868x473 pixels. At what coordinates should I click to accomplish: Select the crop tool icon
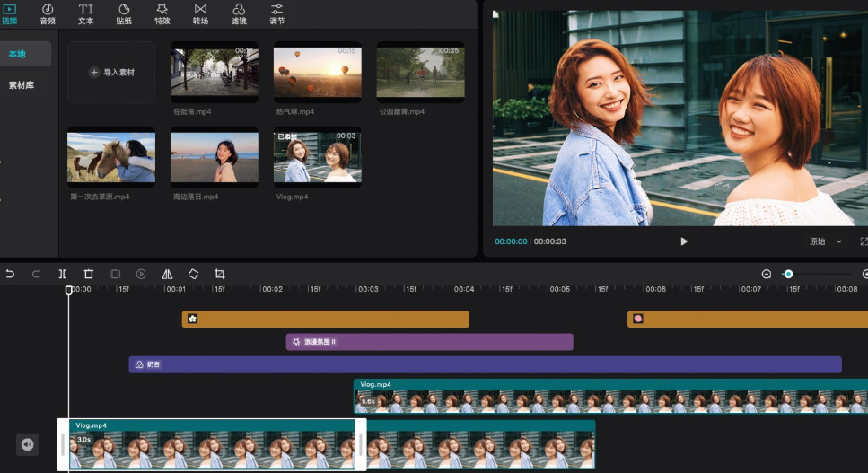point(220,274)
